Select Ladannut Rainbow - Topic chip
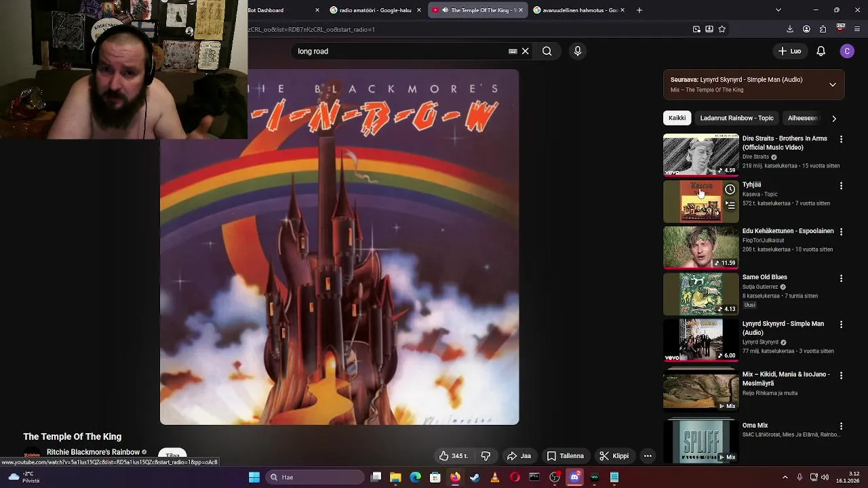Viewport: 868px width, 488px height. coord(736,118)
